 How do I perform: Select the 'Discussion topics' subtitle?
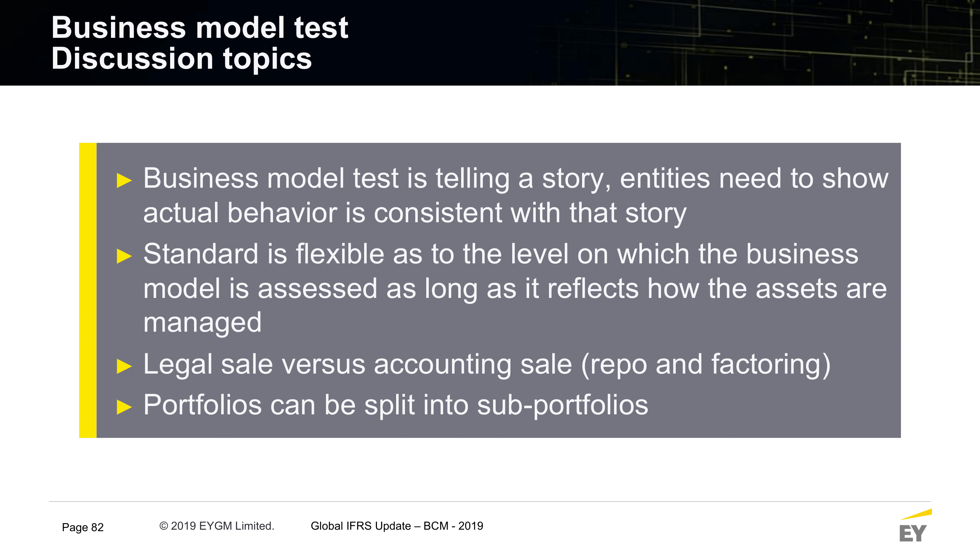click(x=182, y=58)
